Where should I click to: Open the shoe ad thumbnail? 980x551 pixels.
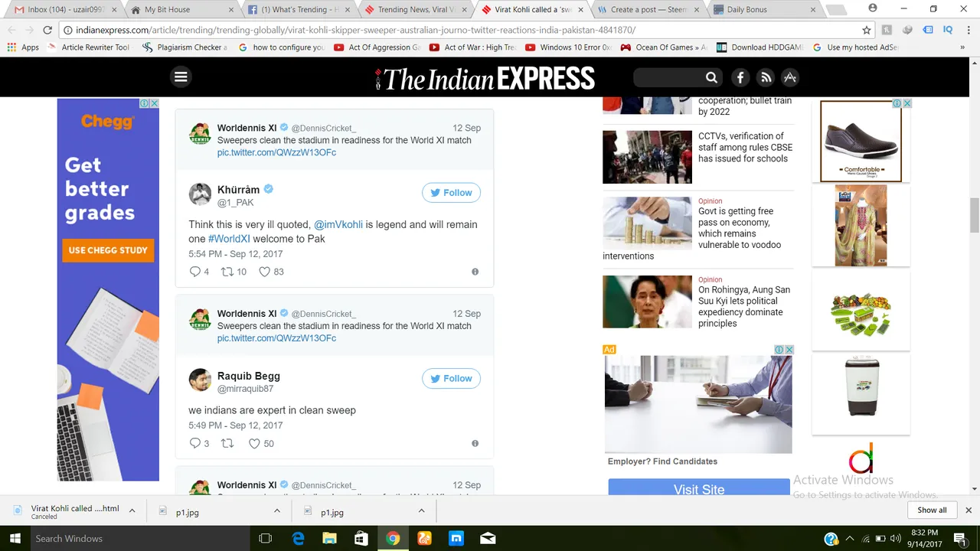(861, 141)
